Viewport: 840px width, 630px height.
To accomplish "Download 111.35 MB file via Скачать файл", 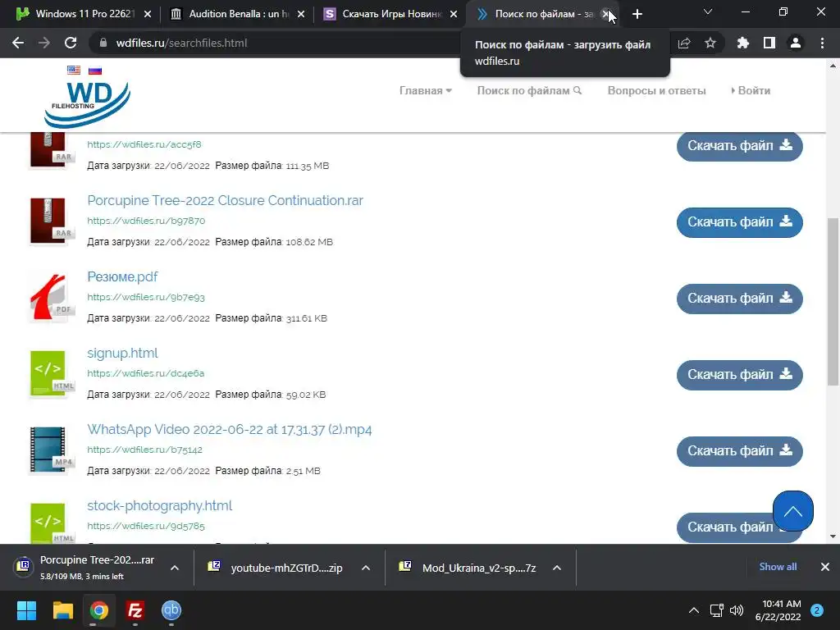I will 739,146.
